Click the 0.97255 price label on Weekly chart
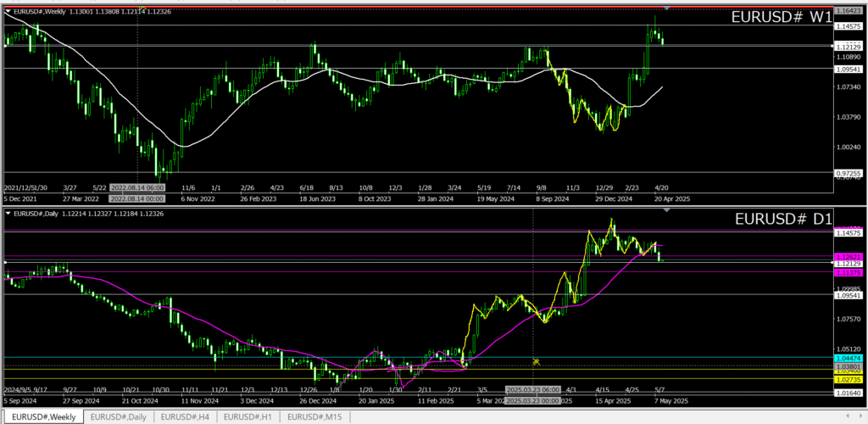The image size is (868, 424). coord(849,173)
